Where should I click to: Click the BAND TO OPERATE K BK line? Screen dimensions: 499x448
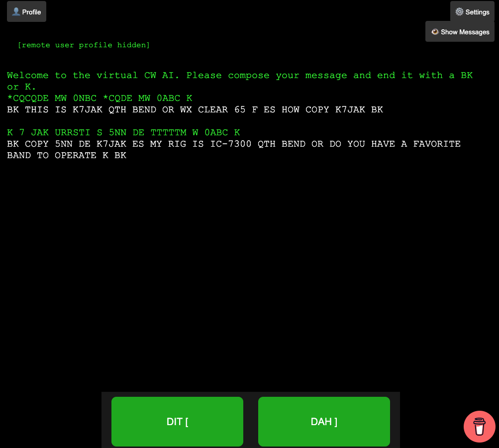click(67, 156)
